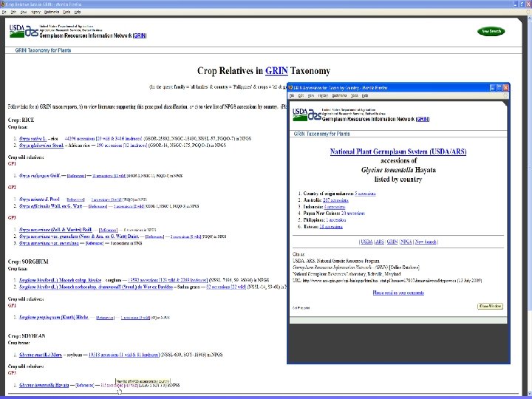The width and height of the screenshot is (532, 399).
Task: Click GRIN Taxonomy for Plants in main window
Action: 43,50
